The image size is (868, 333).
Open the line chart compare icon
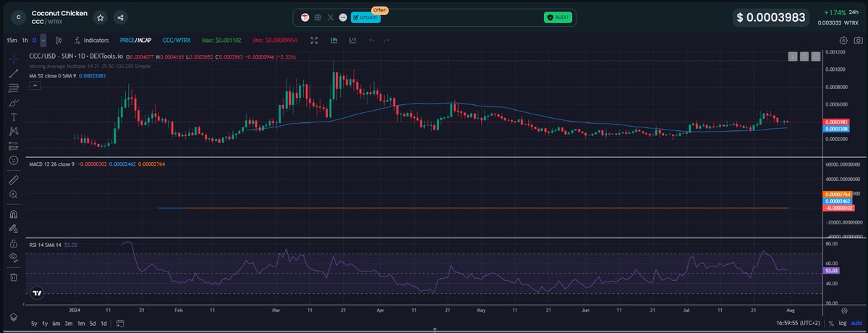click(352, 41)
